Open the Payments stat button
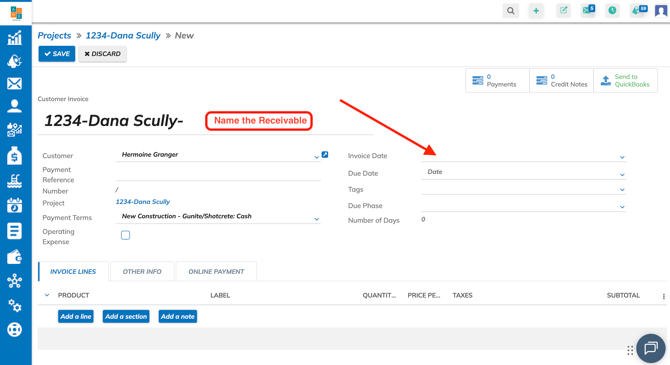670x365 pixels. [497, 80]
